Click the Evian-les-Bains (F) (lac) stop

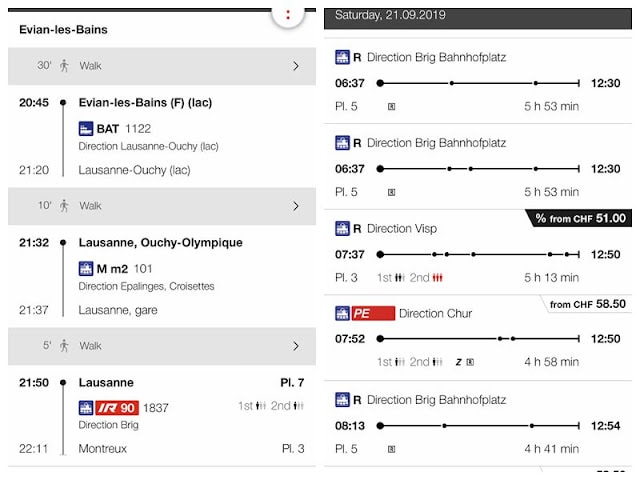145,102
